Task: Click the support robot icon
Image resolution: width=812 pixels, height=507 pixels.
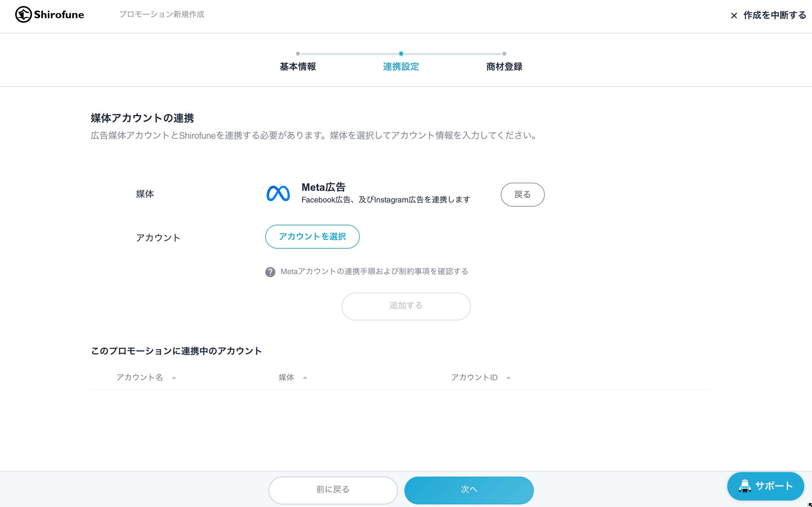Action: click(x=745, y=486)
